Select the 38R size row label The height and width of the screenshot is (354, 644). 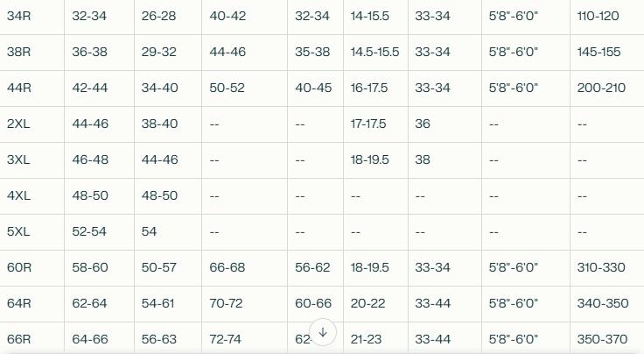(x=19, y=52)
